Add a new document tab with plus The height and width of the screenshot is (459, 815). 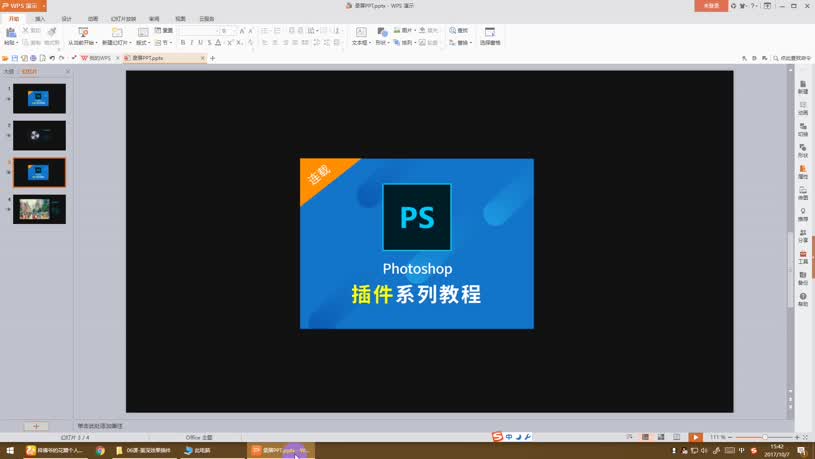212,58
